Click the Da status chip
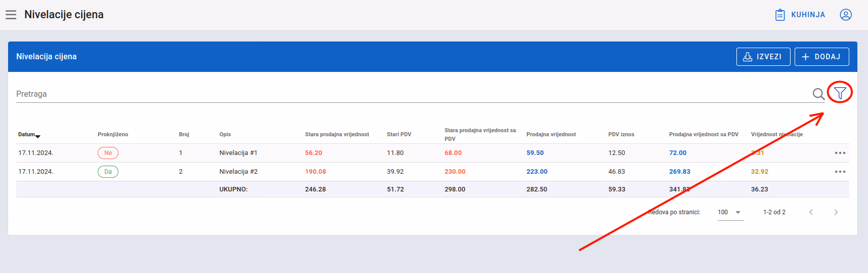This screenshot has width=868, height=273. (108, 172)
